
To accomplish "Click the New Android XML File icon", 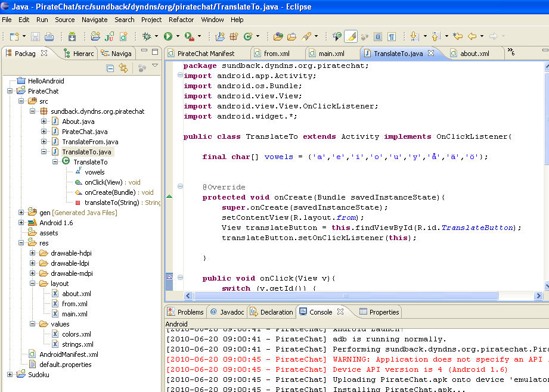I will (123, 36).
